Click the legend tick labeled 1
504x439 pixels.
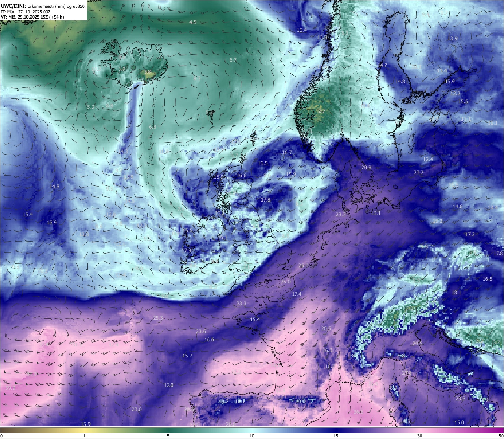(84, 436)
